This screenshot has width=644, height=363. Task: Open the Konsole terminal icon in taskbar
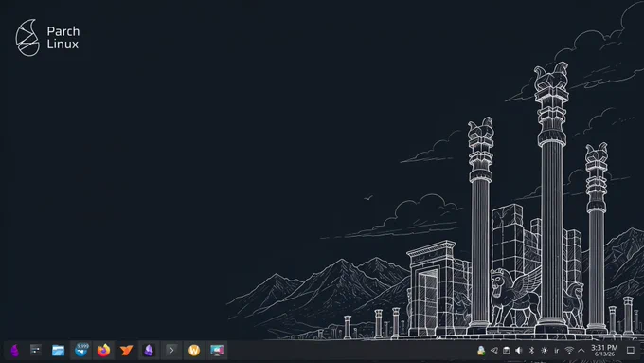point(171,351)
